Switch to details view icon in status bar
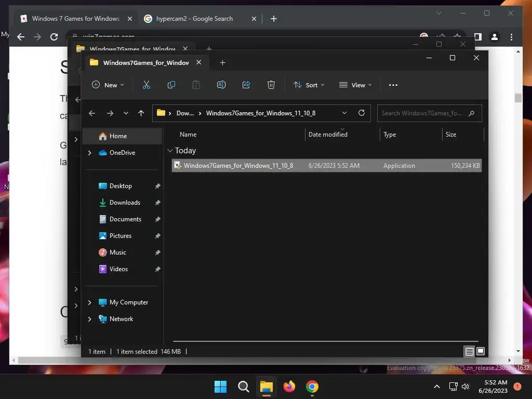 coord(469,352)
